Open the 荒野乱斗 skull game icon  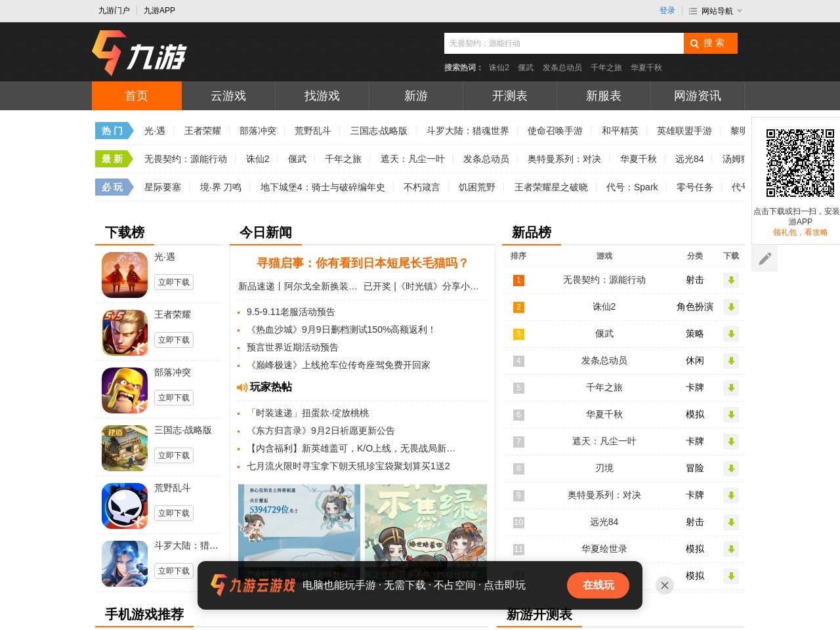125,506
